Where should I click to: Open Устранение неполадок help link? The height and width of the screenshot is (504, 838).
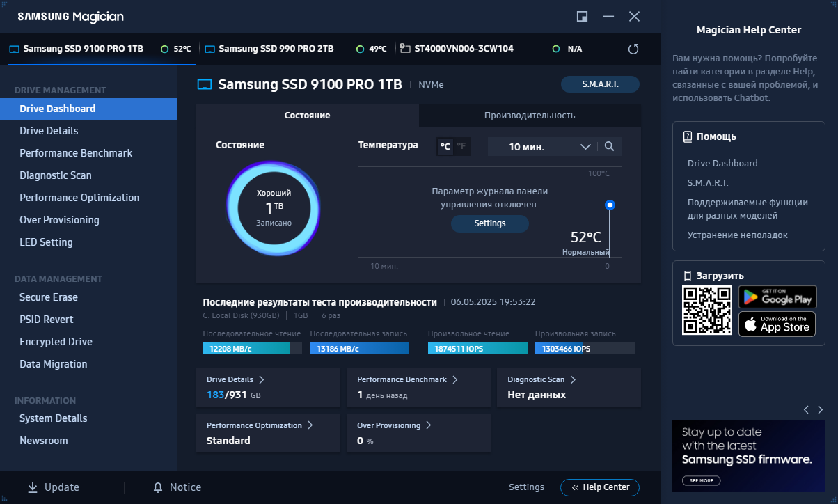(738, 235)
